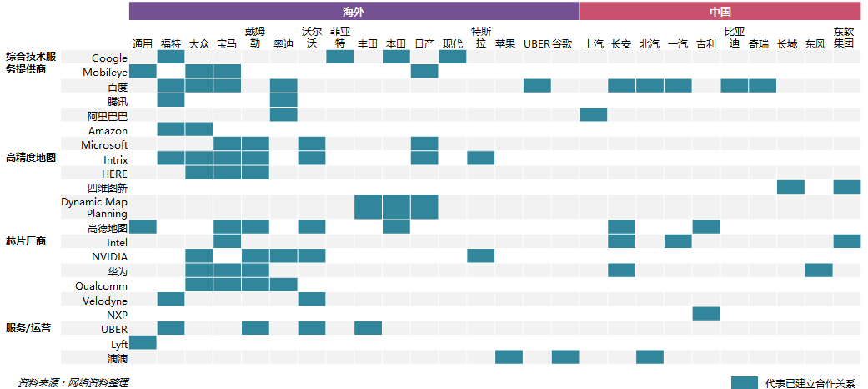Click the 综合技术服务提供商 category label

coord(31,63)
